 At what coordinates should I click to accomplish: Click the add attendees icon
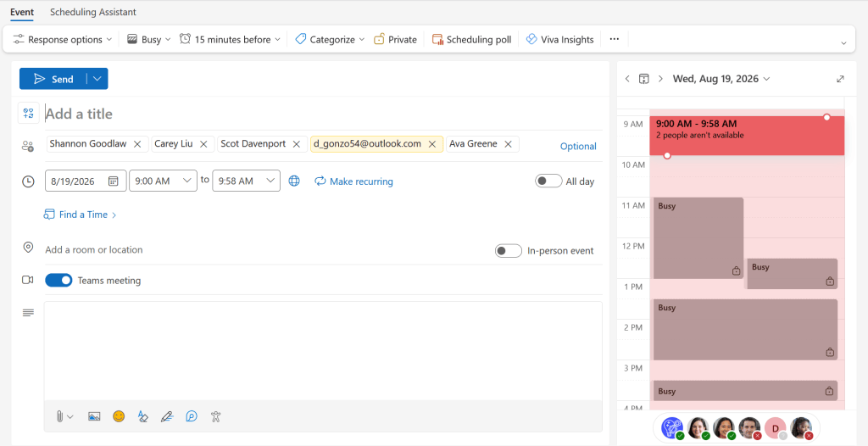coord(28,147)
